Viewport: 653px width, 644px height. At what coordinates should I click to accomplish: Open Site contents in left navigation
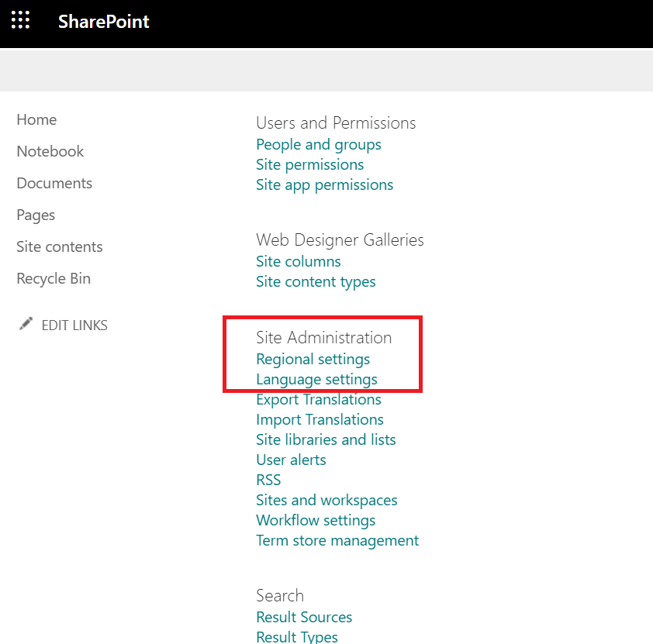[x=60, y=247]
